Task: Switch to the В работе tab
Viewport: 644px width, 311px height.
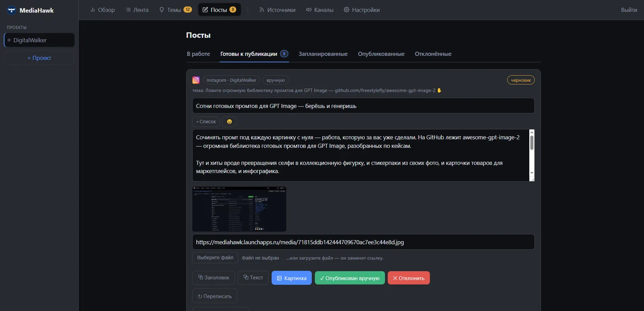Action: 198,54
